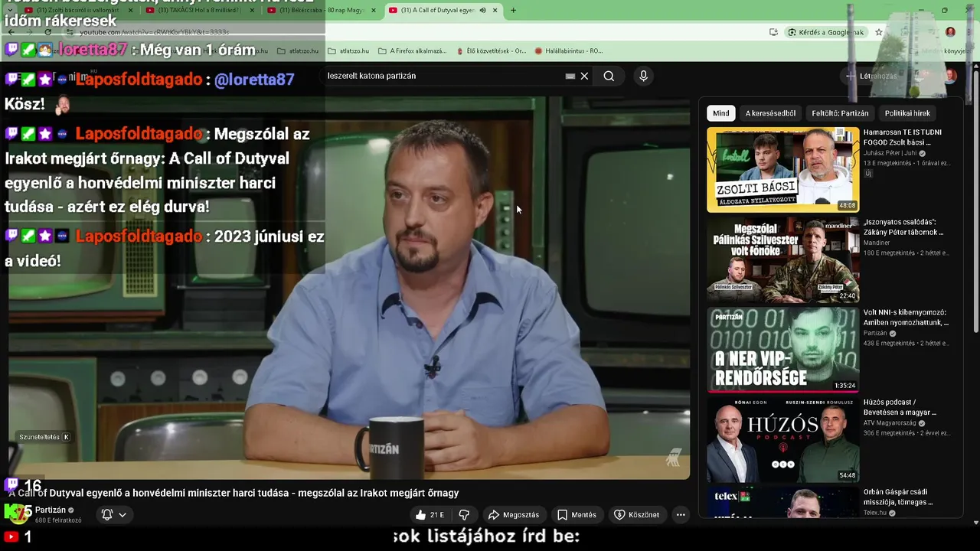
Task: Open the Partizán channel name link
Action: tap(51, 510)
